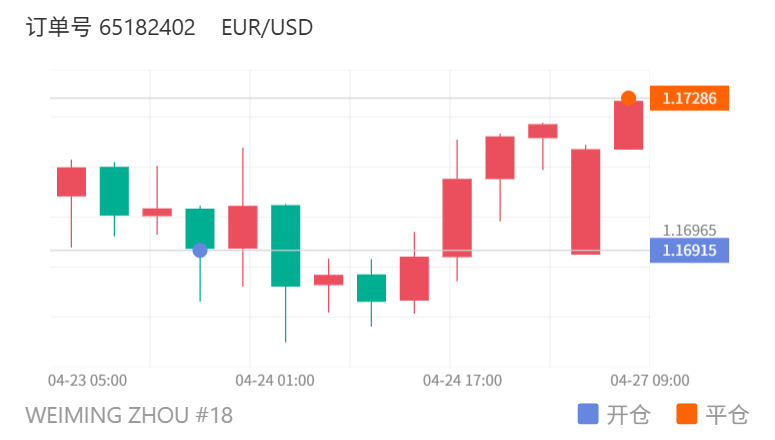Click the order number 65182402

[148, 28]
